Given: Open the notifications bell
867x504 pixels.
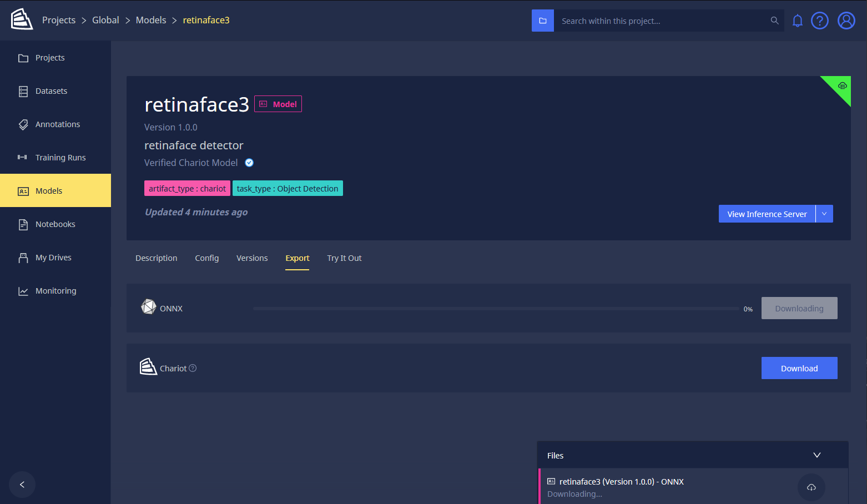Looking at the screenshot, I should [x=797, y=21].
